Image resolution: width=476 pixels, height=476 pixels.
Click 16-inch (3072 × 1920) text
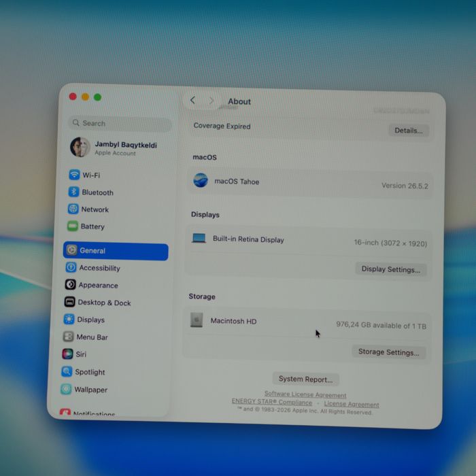pyautogui.click(x=390, y=243)
